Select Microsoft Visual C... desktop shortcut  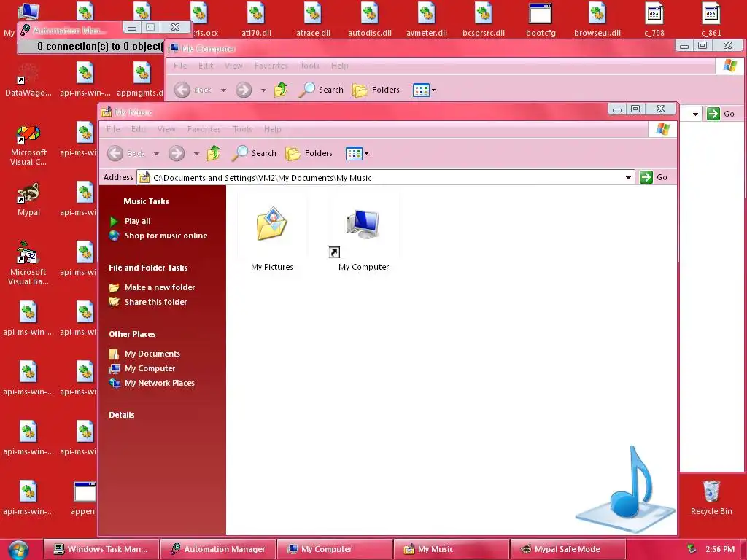coord(28,145)
